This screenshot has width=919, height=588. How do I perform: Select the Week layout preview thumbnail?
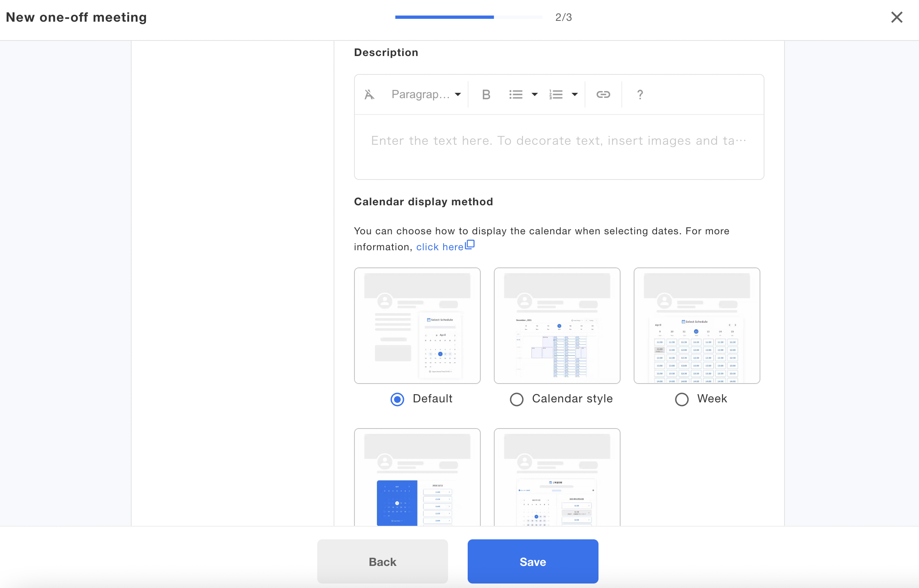click(x=697, y=325)
